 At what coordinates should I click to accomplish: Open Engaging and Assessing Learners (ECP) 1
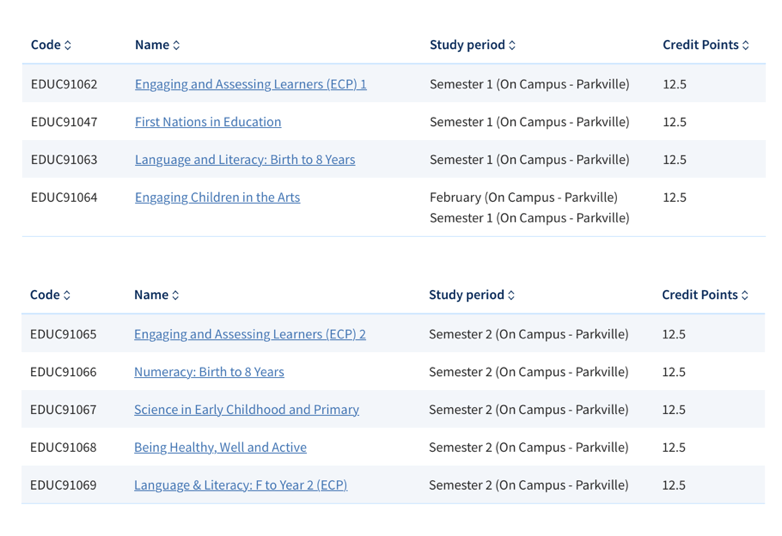tap(250, 84)
